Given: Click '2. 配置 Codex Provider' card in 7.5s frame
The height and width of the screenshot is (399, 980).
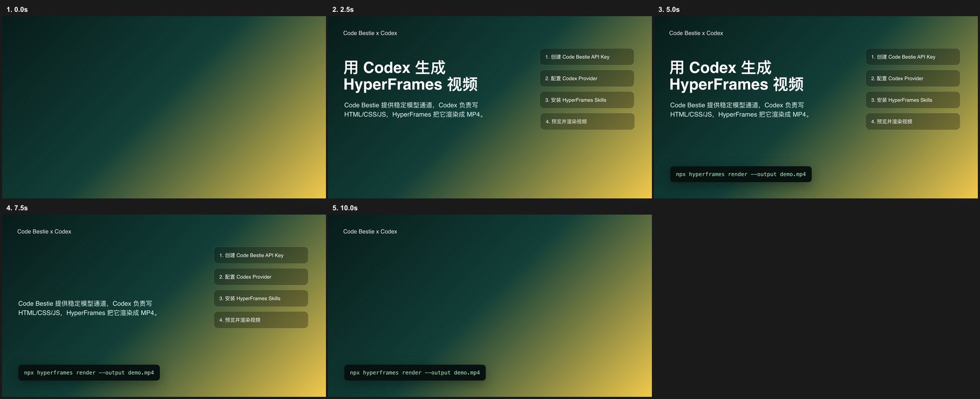Looking at the screenshot, I should [261, 277].
